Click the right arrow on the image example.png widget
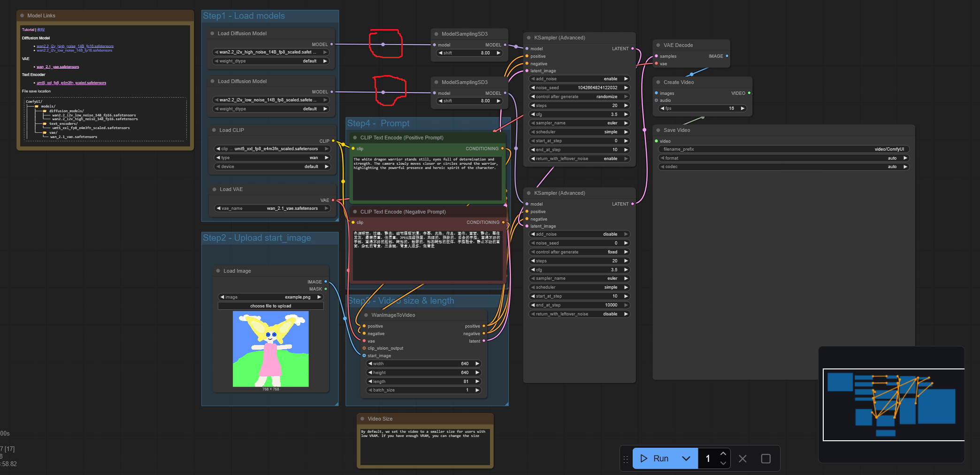Screen dimensions: 980x475 (319, 297)
